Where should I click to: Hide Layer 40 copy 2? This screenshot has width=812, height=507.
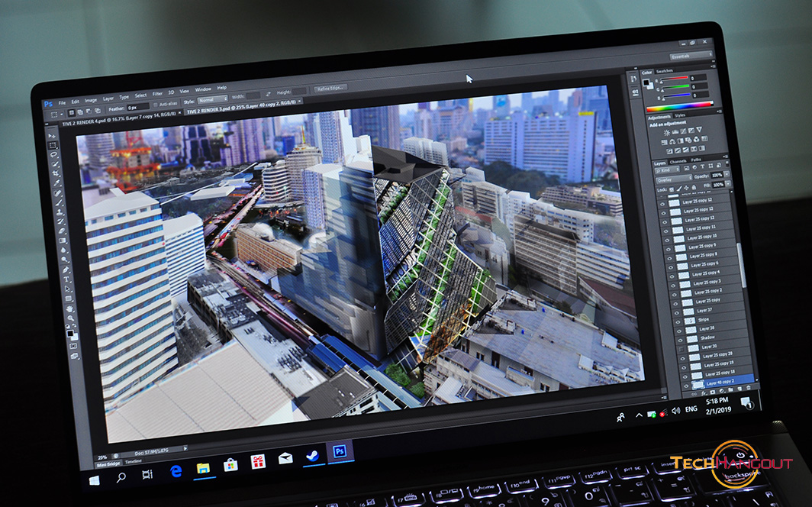pyautogui.click(x=686, y=386)
